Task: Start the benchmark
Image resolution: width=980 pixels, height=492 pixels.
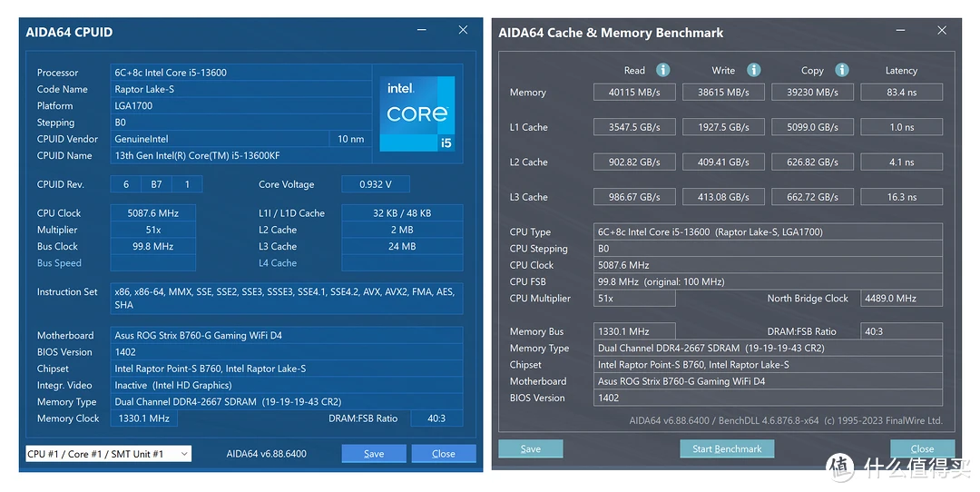Action: pos(727,448)
